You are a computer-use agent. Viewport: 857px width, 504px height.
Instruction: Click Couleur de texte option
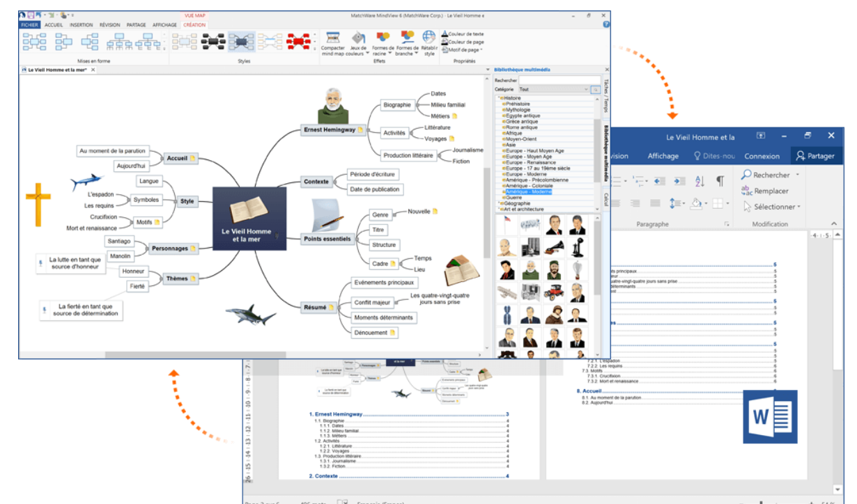(x=465, y=33)
